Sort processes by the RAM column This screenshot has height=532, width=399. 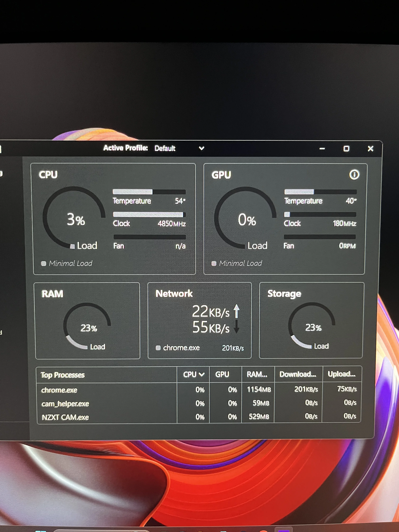[257, 374]
